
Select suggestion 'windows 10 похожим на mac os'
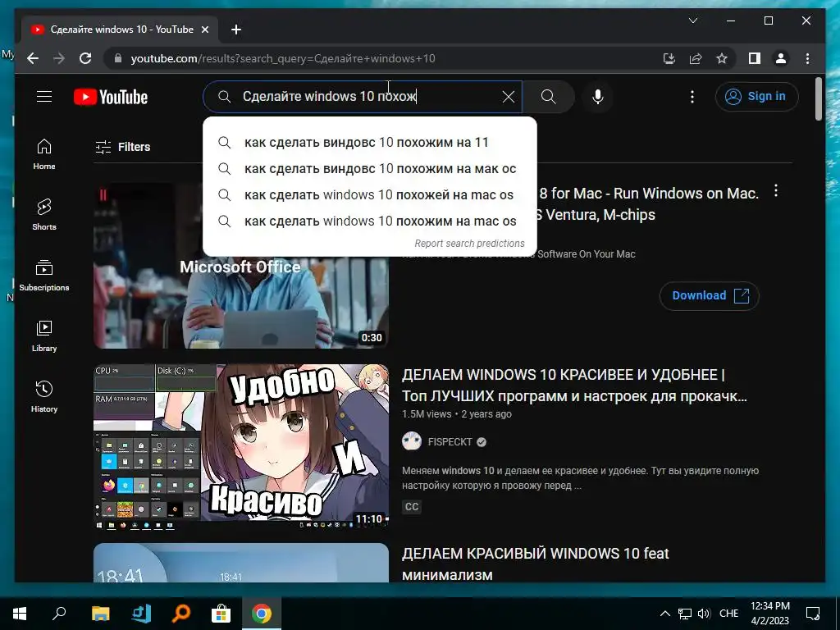[370, 221]
